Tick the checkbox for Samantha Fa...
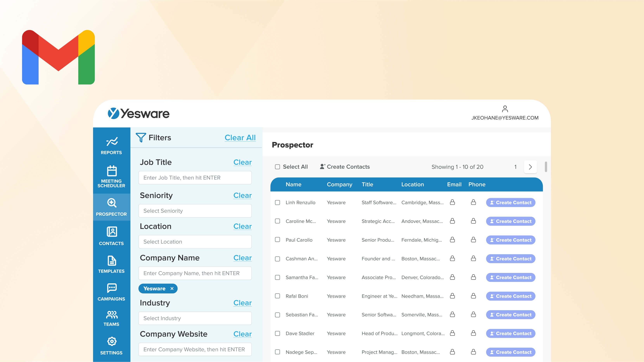 point(277,277)
